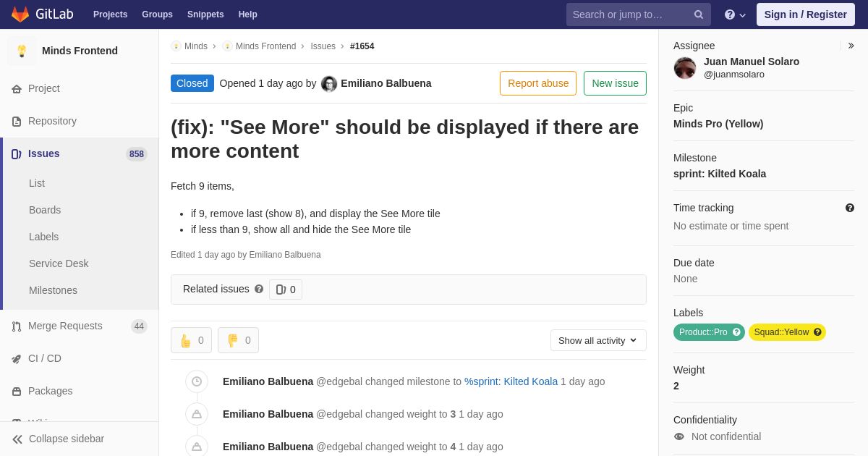Image resolution: width=868 pixels, height=456 pixels.
Task: Select Service Desk under Issues
Action: tap(59, 263)
